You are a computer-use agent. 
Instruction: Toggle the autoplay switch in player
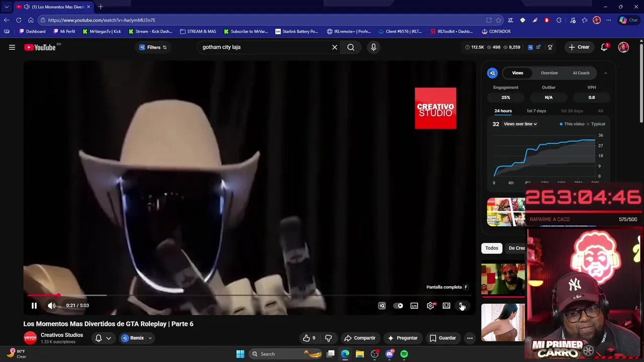tap(398, 306)
